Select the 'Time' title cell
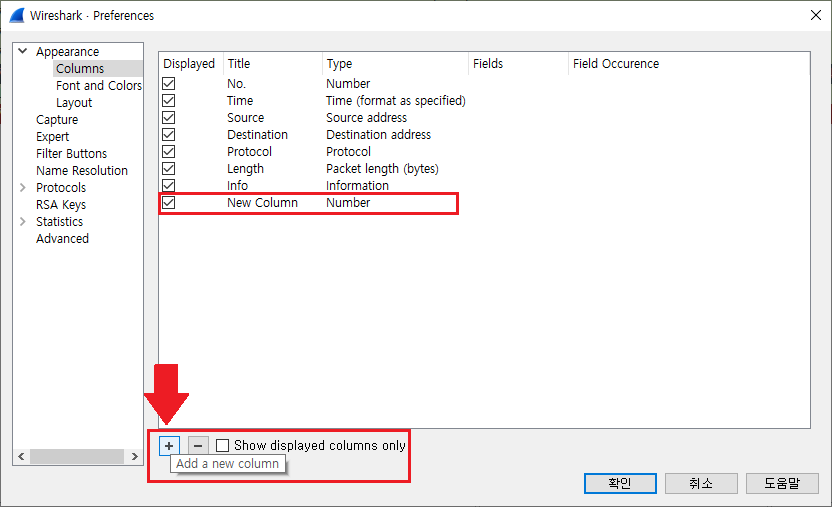The image size is (832, 507). [240, 101]
